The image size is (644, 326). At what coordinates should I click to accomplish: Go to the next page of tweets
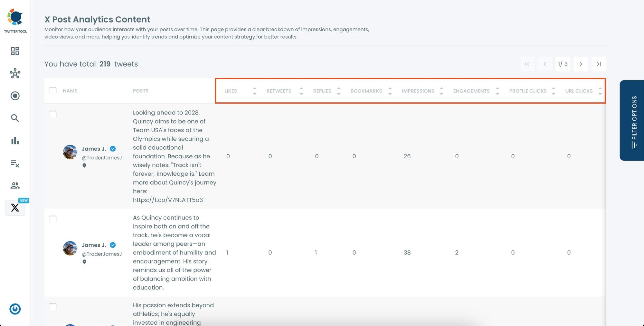(x=581, y=64)
